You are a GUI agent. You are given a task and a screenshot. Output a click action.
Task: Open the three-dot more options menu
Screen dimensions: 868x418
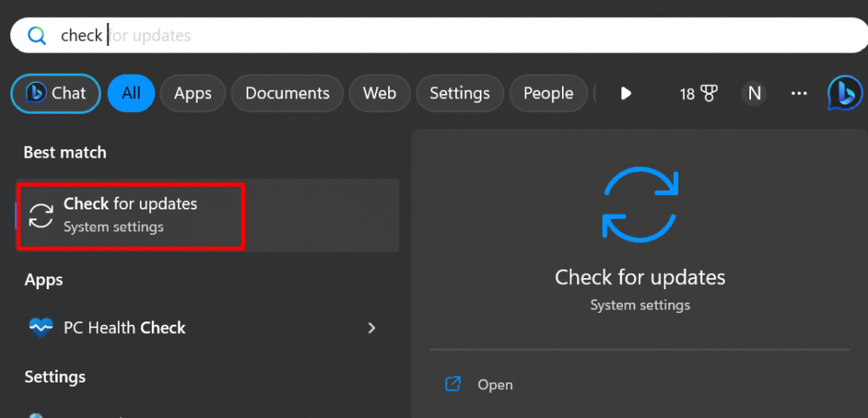(x=798, y=93)
